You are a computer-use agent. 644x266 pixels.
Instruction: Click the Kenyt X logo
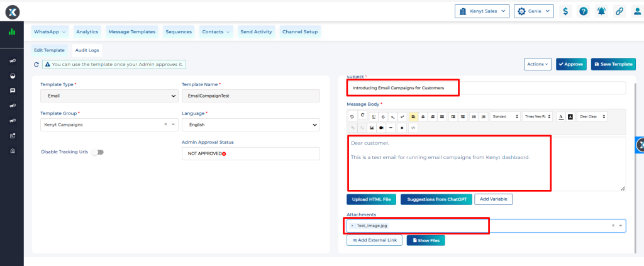point(13,13)
